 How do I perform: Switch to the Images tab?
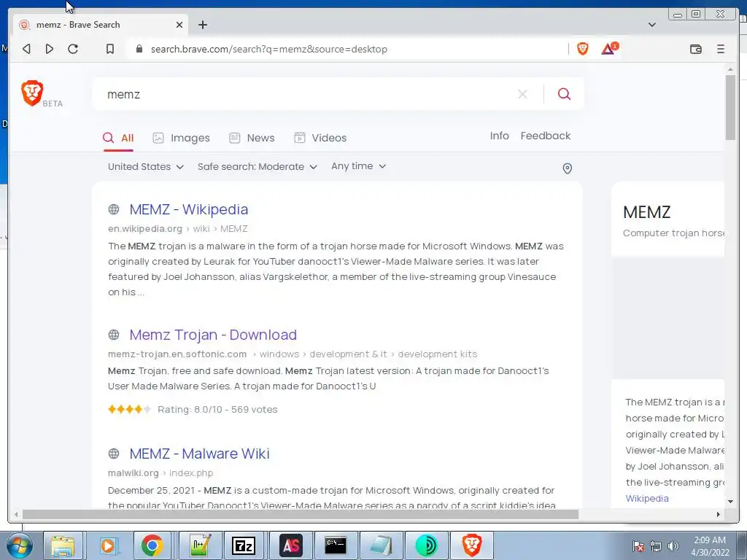[181, 138]
